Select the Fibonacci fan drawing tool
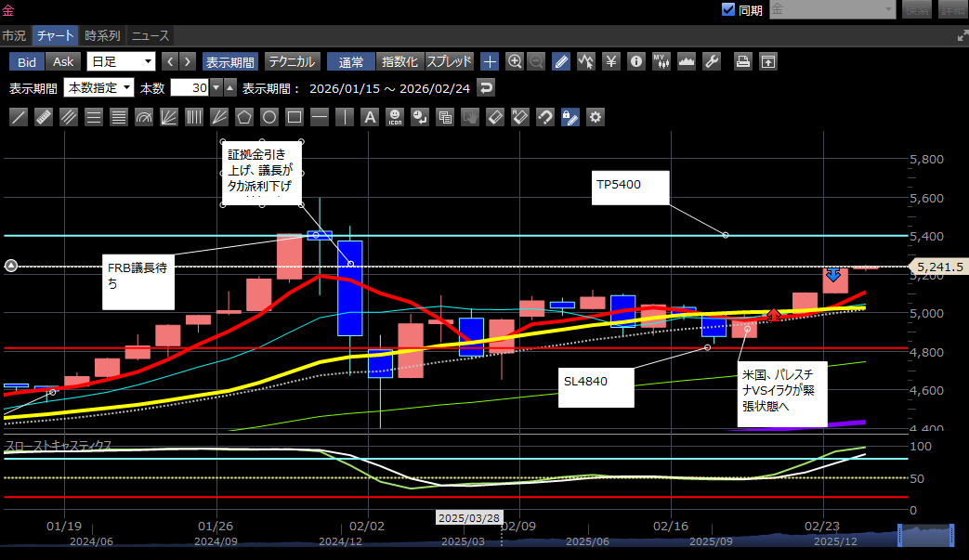The height and width of the screenshot is (560, 969). point(169,117)
